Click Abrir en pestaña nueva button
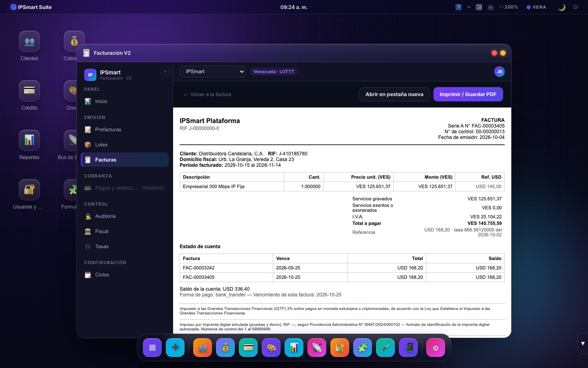 [x=394, y=94]
